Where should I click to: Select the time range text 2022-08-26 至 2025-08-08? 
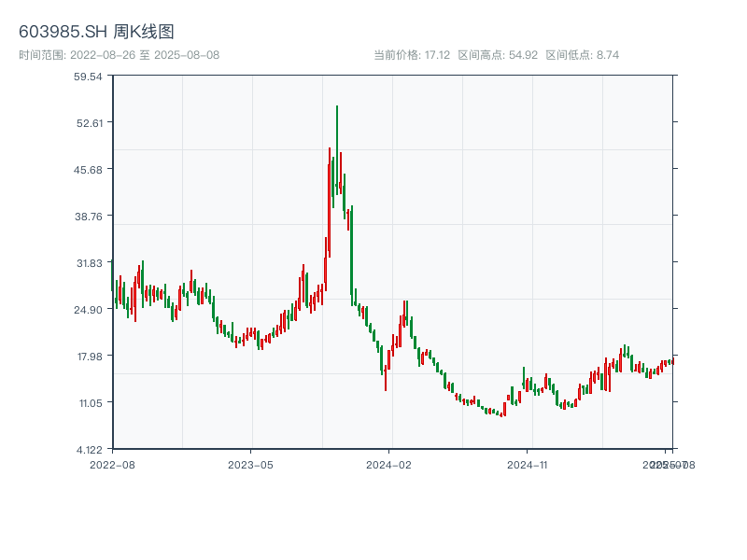pos(145,55)
